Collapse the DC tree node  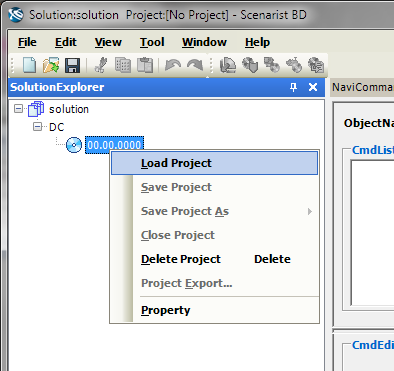[x=38, y=127]
